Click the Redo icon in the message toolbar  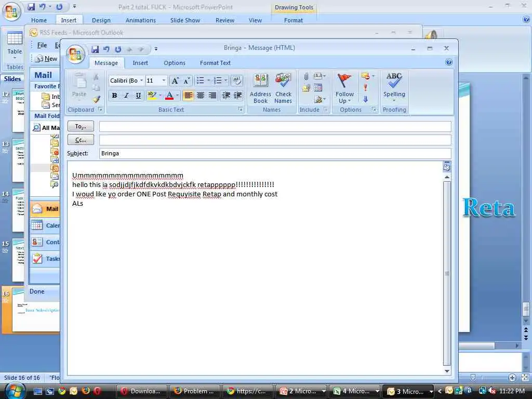click(x=118, y=49)
